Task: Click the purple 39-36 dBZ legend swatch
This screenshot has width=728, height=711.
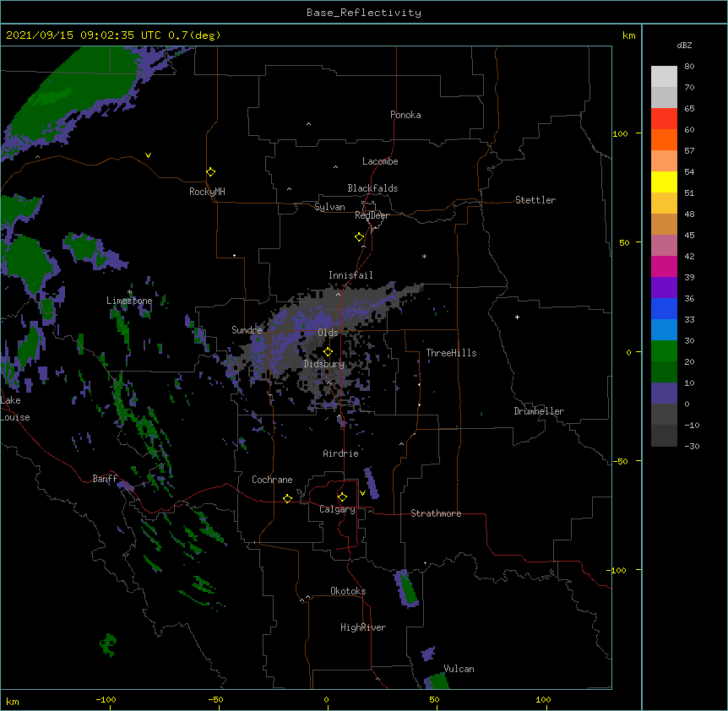Action: click(664, 288)
